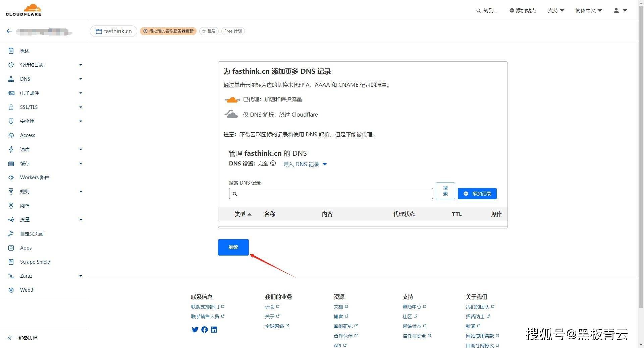Click the 分析和日志 clock icon

point(11,65)
